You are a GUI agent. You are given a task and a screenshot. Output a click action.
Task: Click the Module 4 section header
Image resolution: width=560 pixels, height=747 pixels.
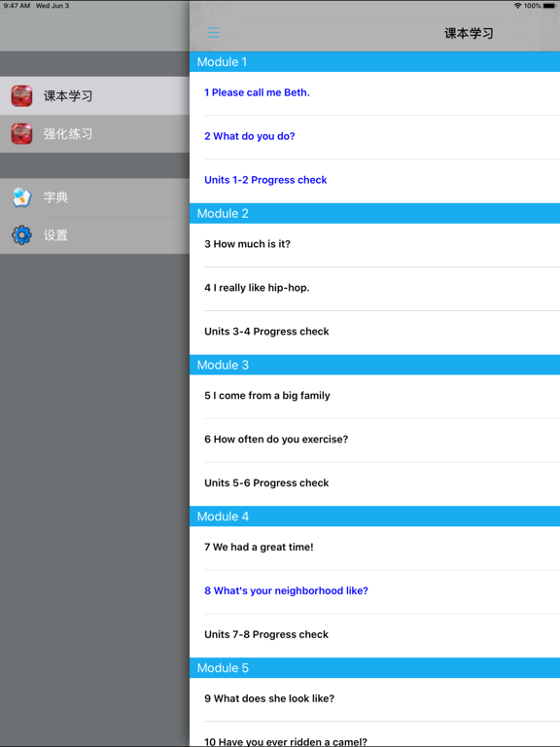coord(374,516)
